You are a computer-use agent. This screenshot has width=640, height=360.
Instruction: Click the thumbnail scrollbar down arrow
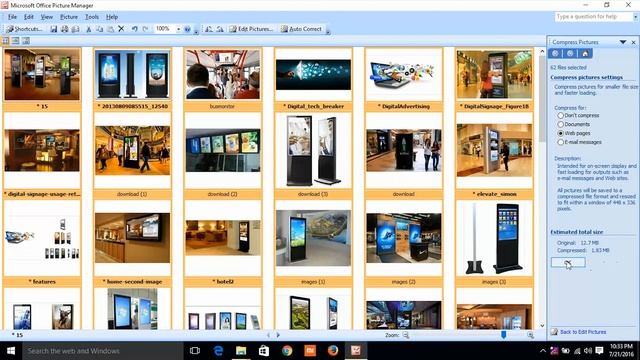[x=542, y=325]
